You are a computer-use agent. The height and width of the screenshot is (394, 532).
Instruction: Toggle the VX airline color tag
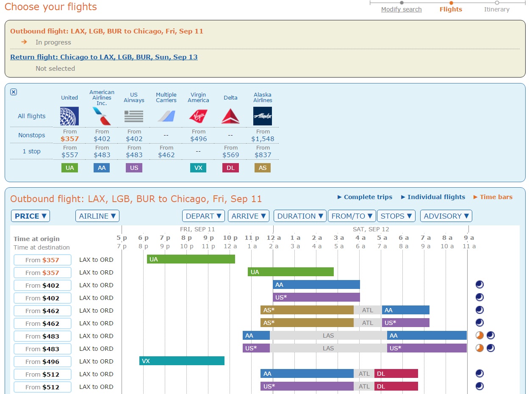point(198,168)
